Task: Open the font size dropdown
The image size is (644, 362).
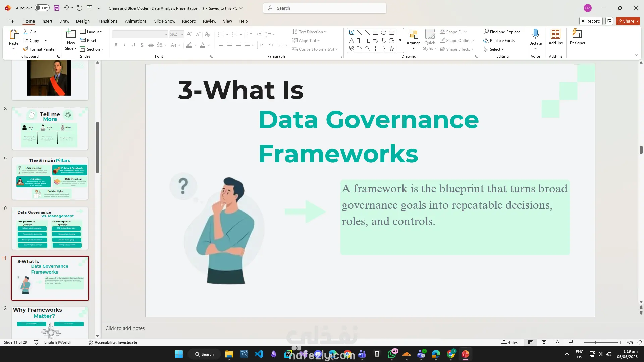Action: coord(182,34)
